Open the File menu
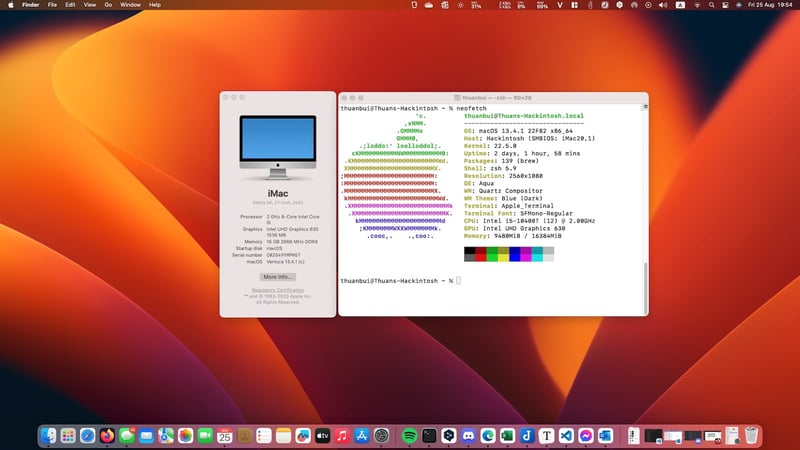800x450 pixels. pos(52,5)
